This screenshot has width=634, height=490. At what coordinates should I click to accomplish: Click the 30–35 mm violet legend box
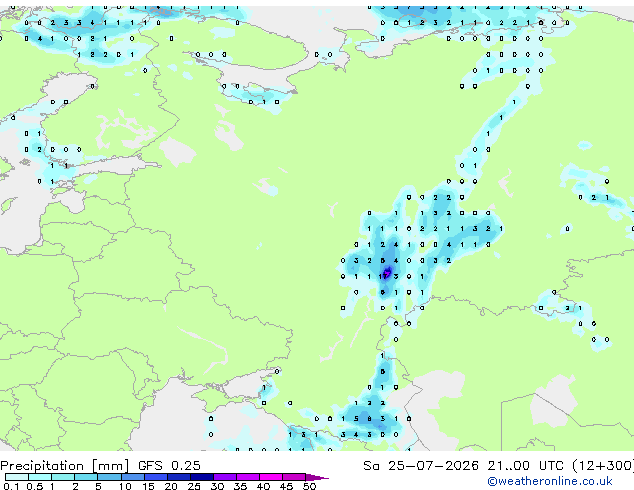224,477
